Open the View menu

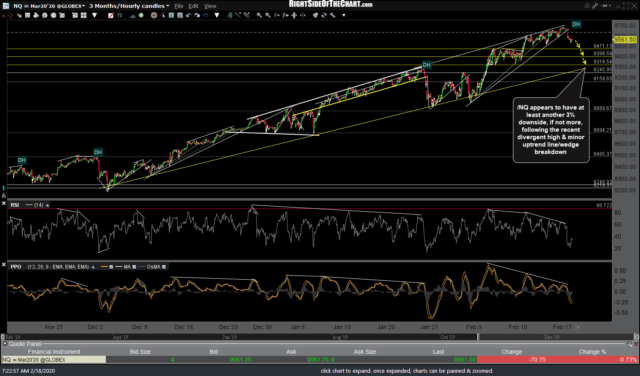(210, 6)
